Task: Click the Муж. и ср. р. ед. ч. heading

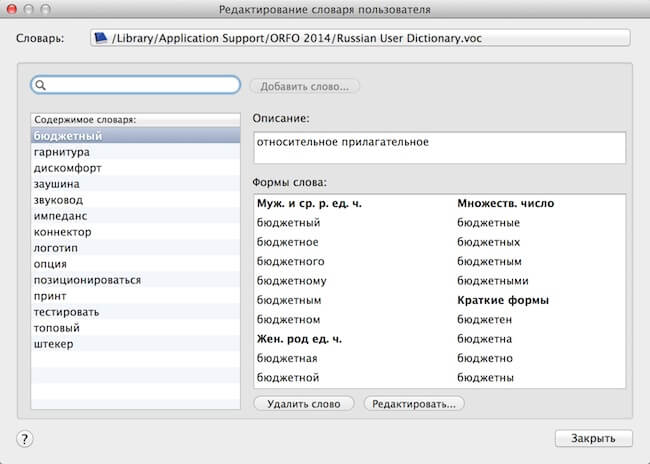Action: point(309,204)
